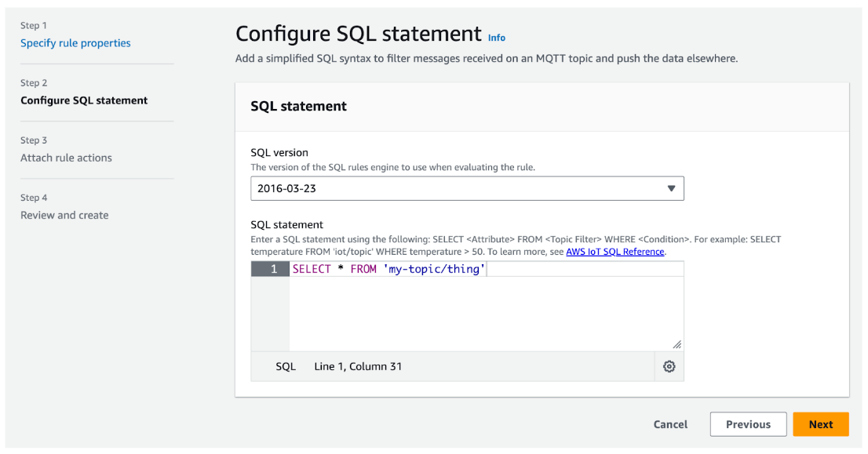Click the dropdown arrow of SQL version
868x454 pixels.
[x=670, y=189]
